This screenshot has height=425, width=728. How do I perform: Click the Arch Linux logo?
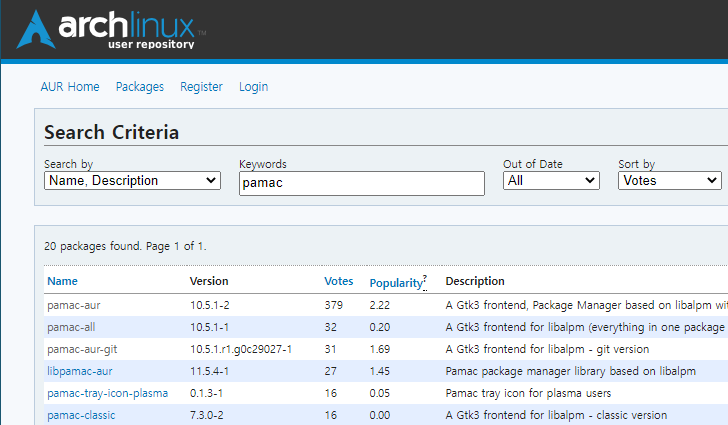pos(111,30)
